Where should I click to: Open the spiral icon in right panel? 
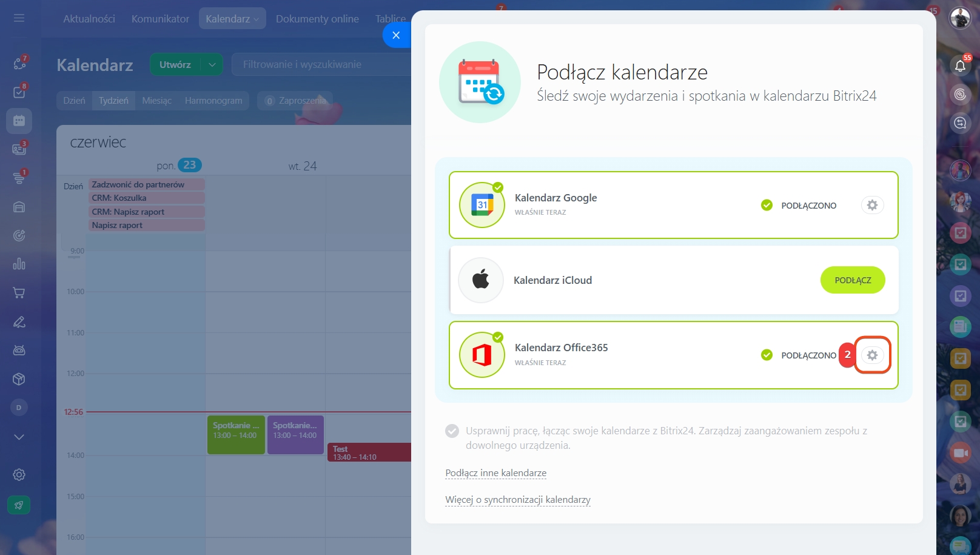click(960, 94)
